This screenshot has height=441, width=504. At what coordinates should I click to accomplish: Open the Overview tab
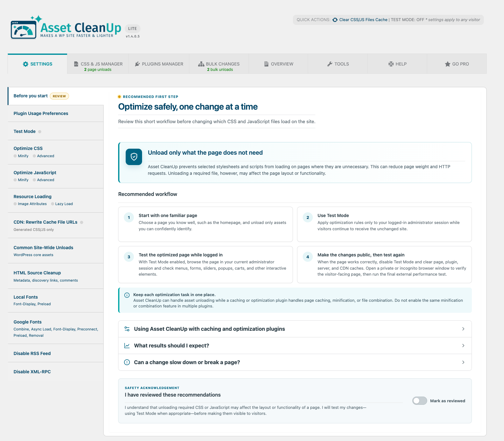pyautogui.click(x=278, y=64)
